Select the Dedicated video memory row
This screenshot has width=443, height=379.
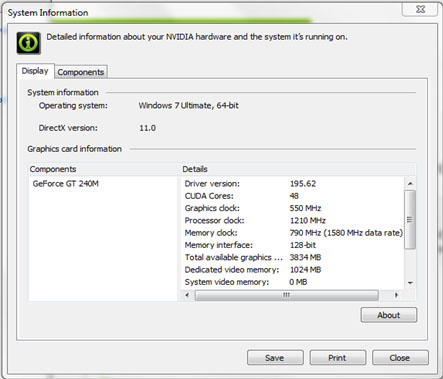point(293,270)
